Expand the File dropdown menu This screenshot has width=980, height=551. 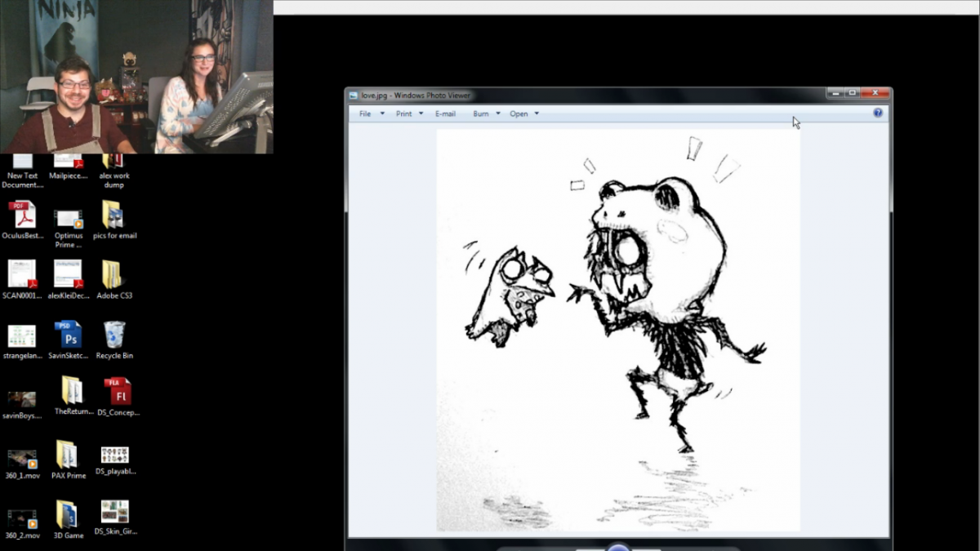372,114
